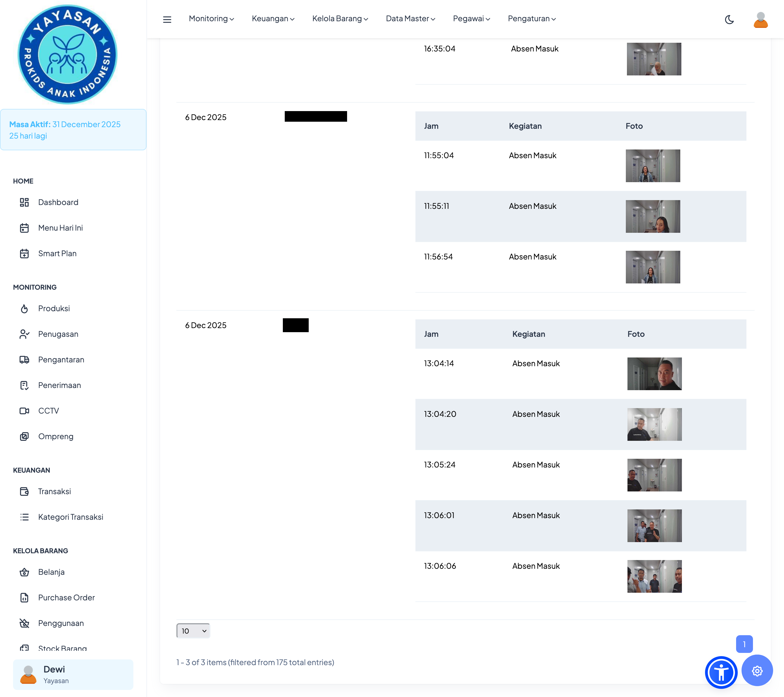Open the Pengaturan menu
The image size is (784, 697).
tap(532, 19)
